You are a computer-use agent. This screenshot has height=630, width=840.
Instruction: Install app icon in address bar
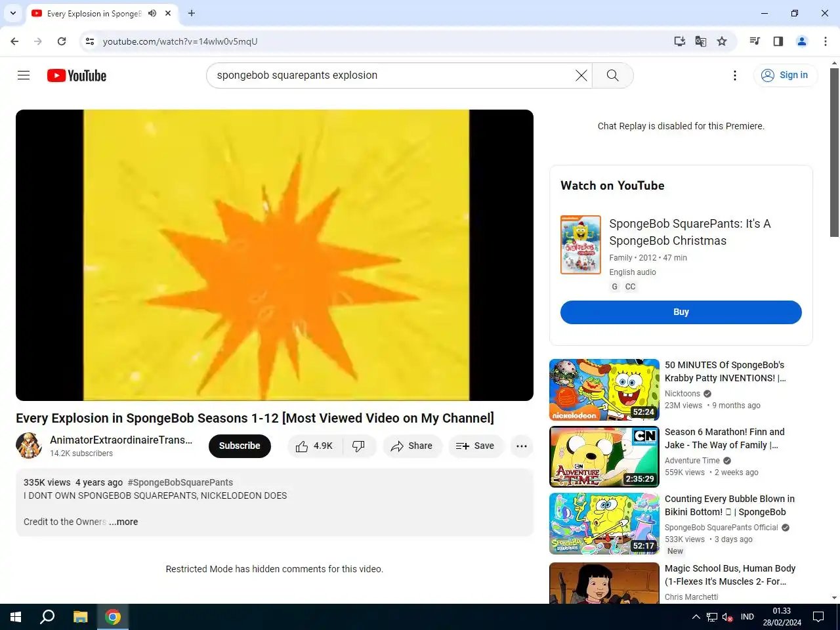click(x=680, y=41)
